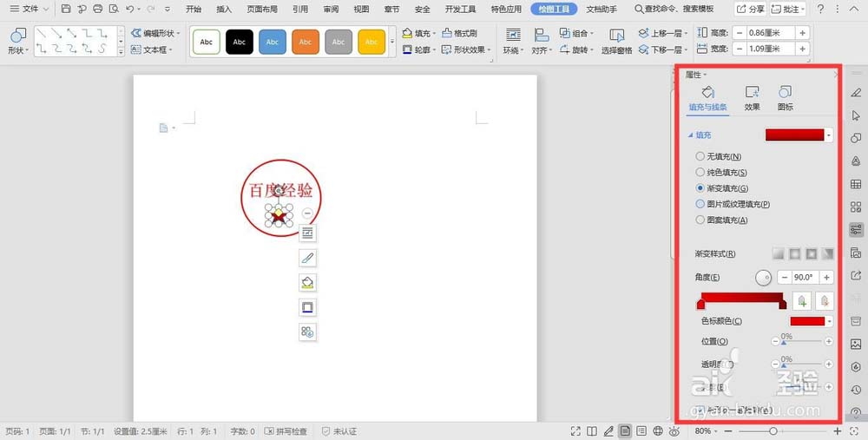Click the 查找命令 search box
868x440 pixels.
click(674, 9)
